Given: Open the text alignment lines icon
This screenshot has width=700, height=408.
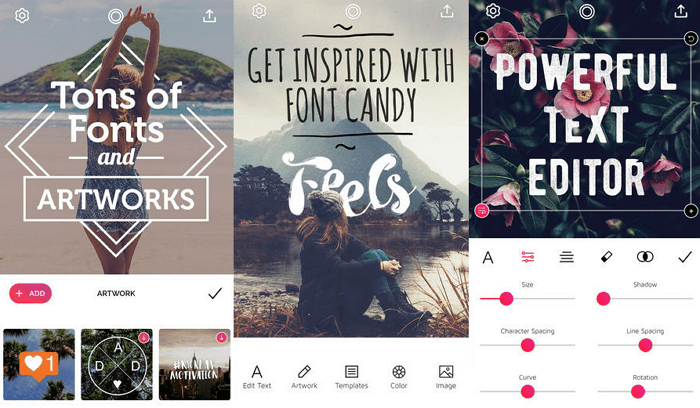Looking at the screenshot, I should click(x=567, y=257).
